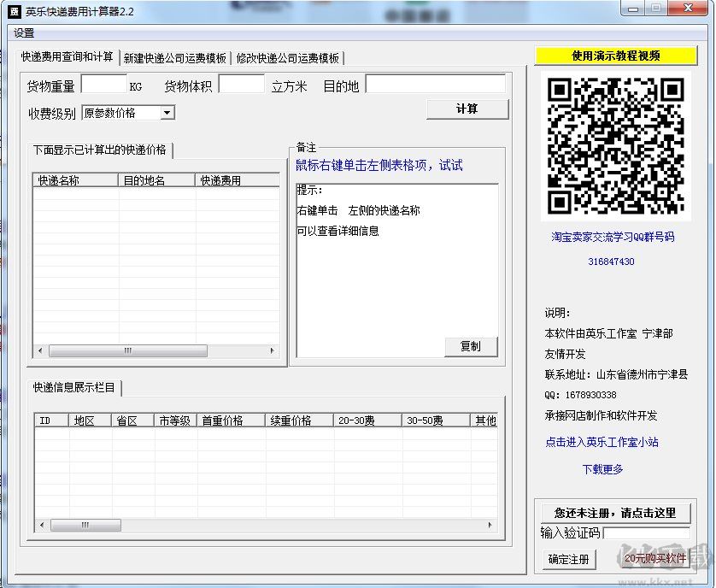
Task: Open the 设置 menu
Action: [x=24, y=33]
